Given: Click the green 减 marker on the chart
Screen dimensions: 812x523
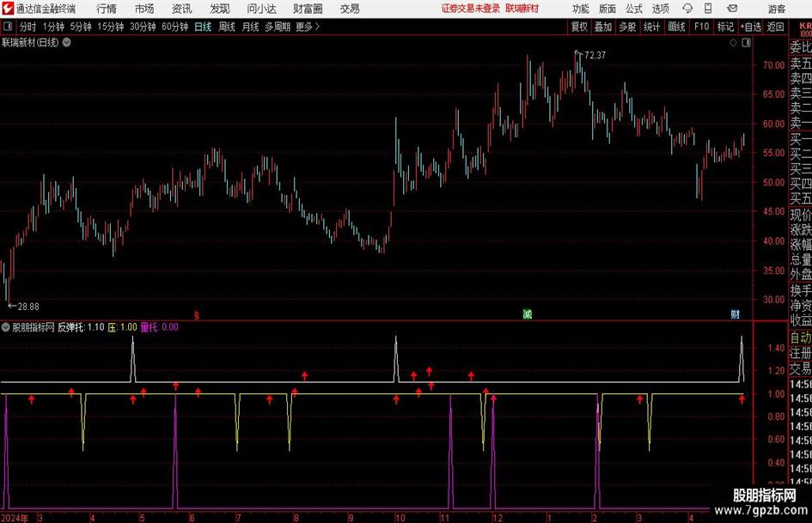Looking at the screenshot, I should click(x=528, y=313).
